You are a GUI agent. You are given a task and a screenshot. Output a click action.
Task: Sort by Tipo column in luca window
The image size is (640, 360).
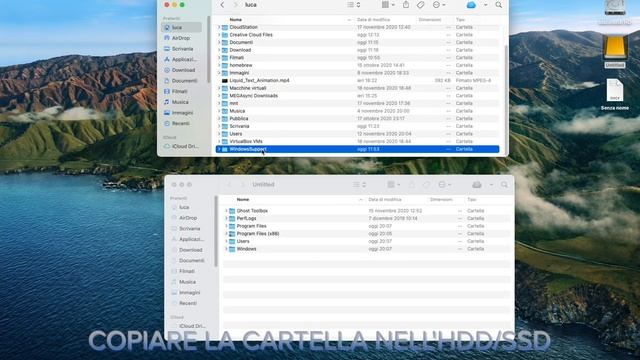(460, 20)
